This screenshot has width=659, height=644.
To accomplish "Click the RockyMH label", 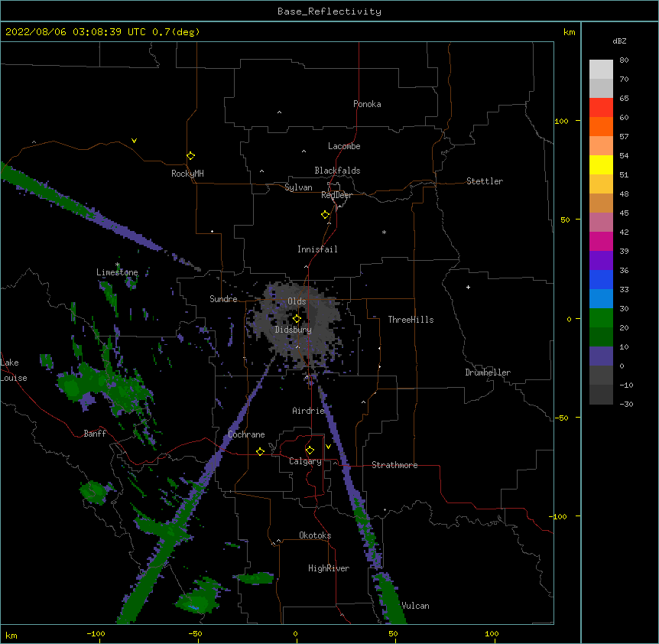I will click(187, 174).
